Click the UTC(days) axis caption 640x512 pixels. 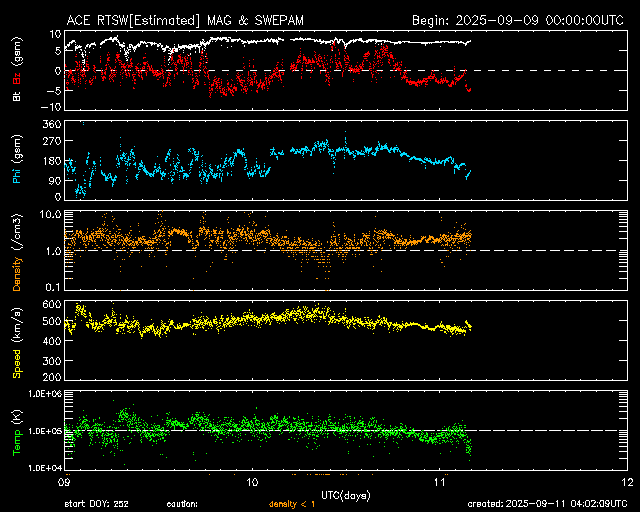pyautogui.click(x=347, y=494)
